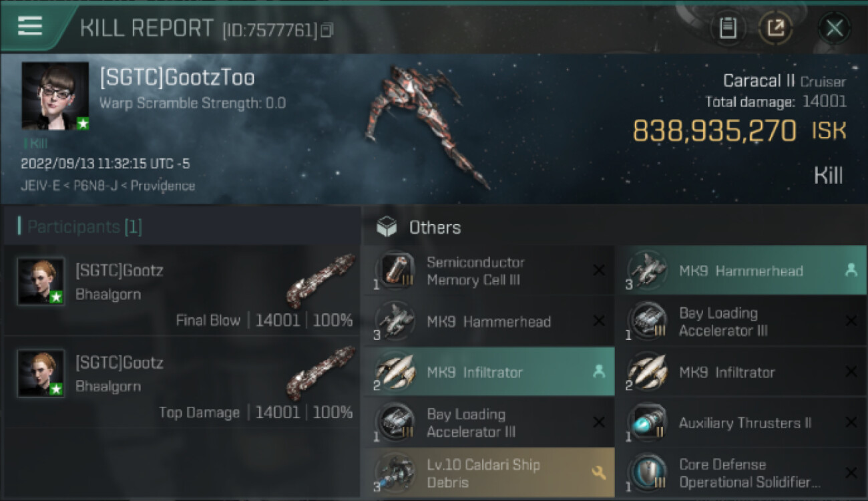The width and height of the screenshot is (868, 501).
Task: Open the hamburger menu
Action: tap(30, 25)
